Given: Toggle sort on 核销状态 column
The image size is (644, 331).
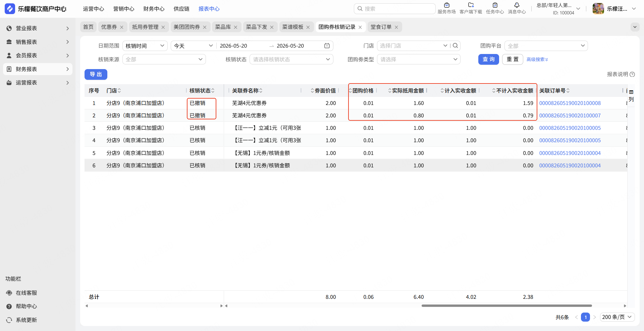Looking at the screenshot, I should [202, 91].
